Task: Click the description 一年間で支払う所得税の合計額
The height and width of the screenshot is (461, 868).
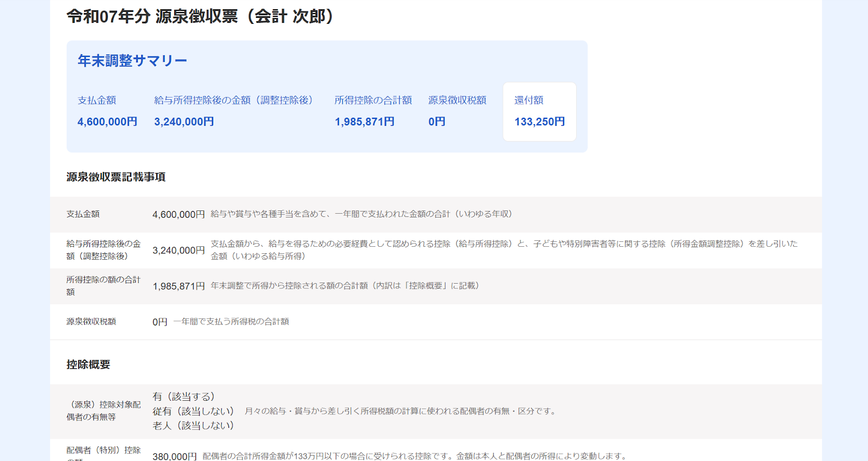Action: click(x=231, y=322)
